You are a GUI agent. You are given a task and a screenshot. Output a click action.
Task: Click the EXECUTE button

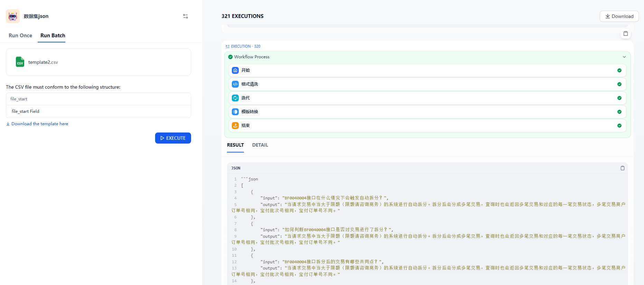173,138
